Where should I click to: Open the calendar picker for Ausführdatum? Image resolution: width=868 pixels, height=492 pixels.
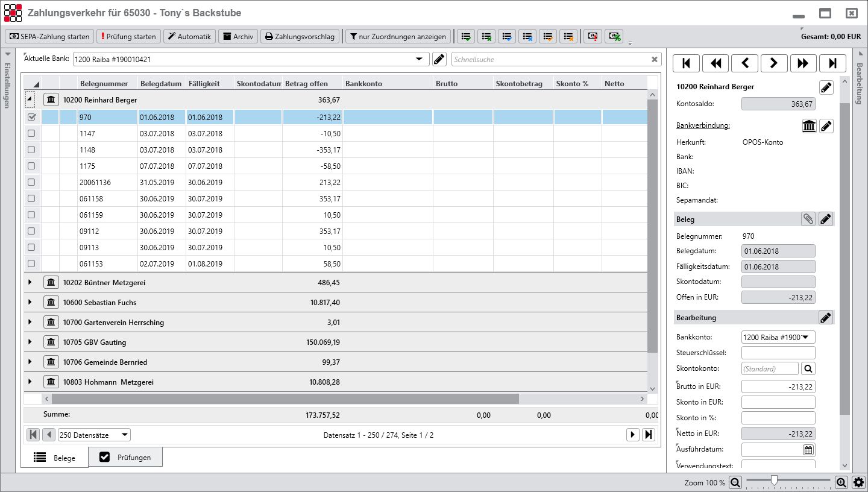coord(808,450)
